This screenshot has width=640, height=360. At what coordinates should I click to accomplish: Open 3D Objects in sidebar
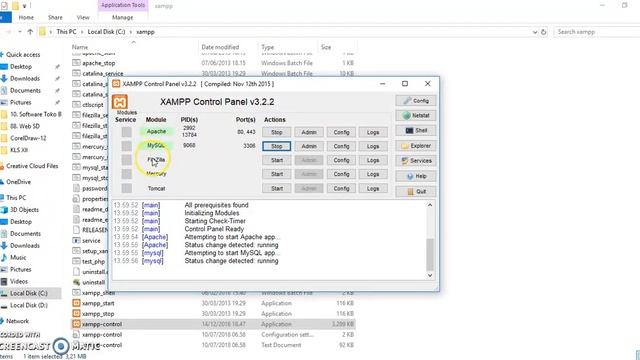[x=24, y=209]
